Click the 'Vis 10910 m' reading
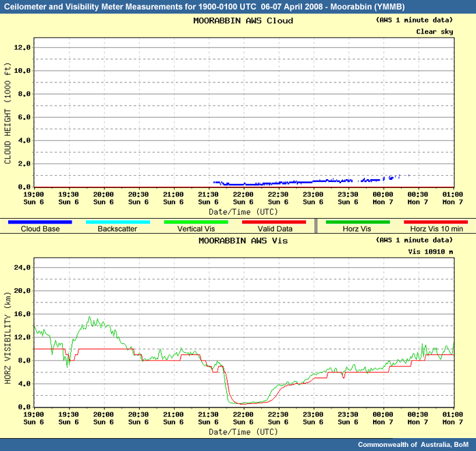This screenshot has width=476, height=451. click(x=430, y=252)
